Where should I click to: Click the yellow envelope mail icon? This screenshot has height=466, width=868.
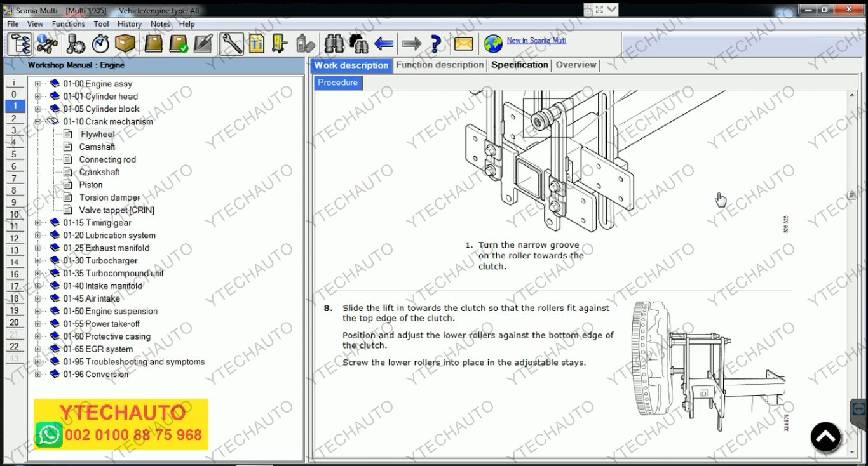coord(463,44)
